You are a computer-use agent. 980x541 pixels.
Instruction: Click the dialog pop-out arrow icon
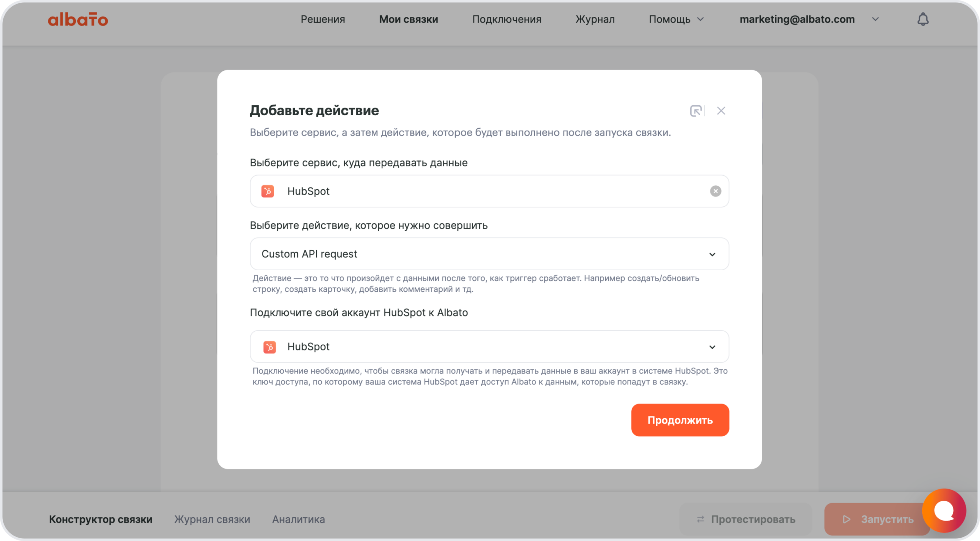(x=696, y=111)
